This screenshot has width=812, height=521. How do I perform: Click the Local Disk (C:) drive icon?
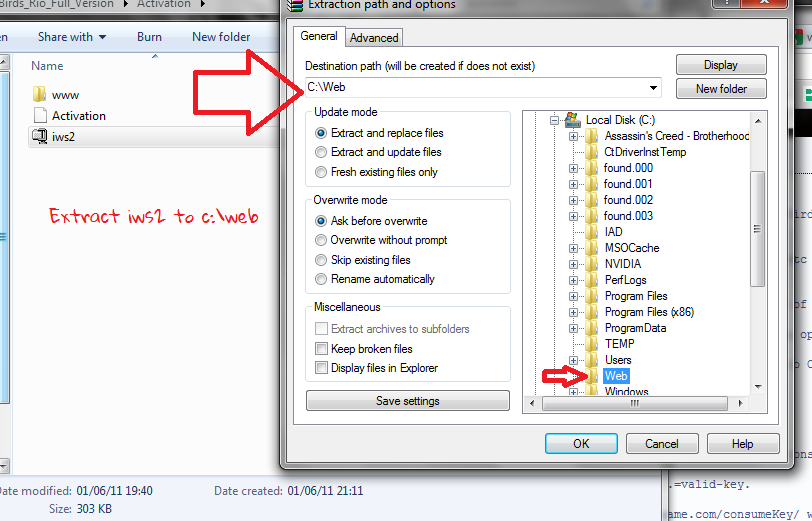click(573, 120)
